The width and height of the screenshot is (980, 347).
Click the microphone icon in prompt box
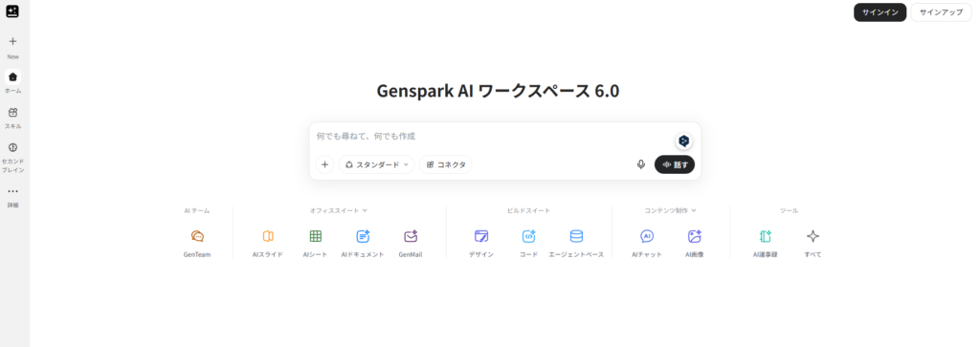pos(640,164)
